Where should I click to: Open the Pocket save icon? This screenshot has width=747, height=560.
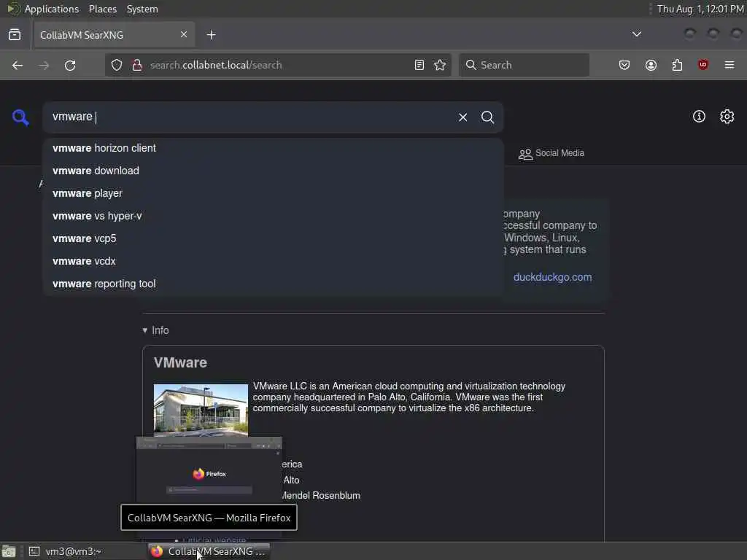pyautogui.click(x=624, y=65)
